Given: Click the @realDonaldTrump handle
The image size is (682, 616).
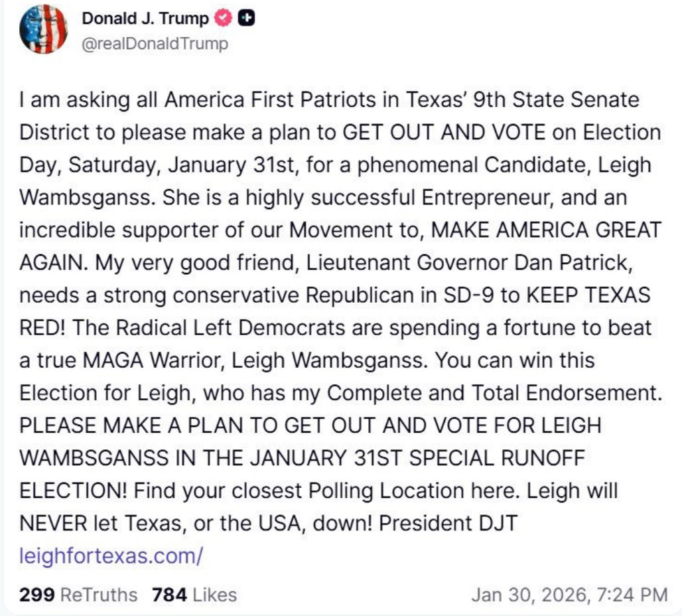Looking at the screenshot, I should [x=155, y=44].
